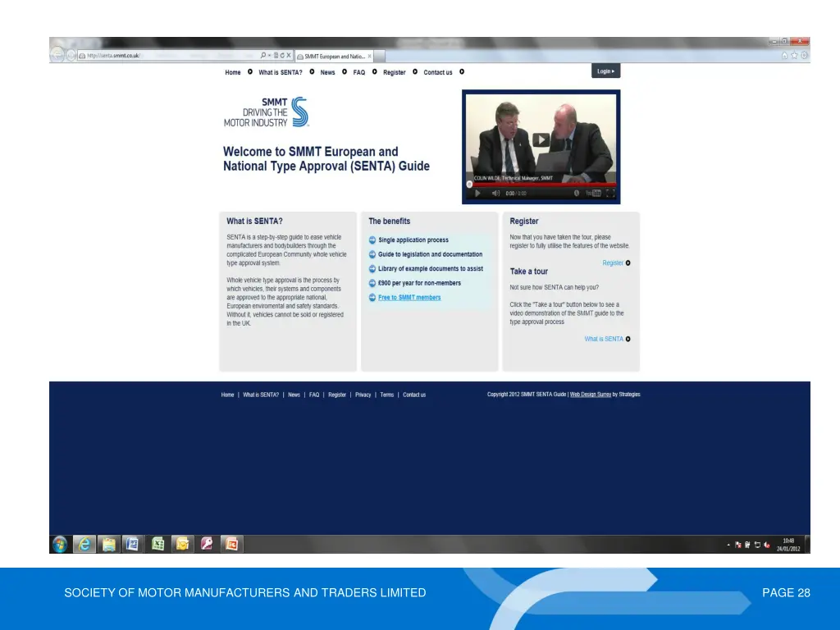Open Microsoft Excel from the taskbar
840x630 pixels.
pyautogui.click(x=157, y=545)
